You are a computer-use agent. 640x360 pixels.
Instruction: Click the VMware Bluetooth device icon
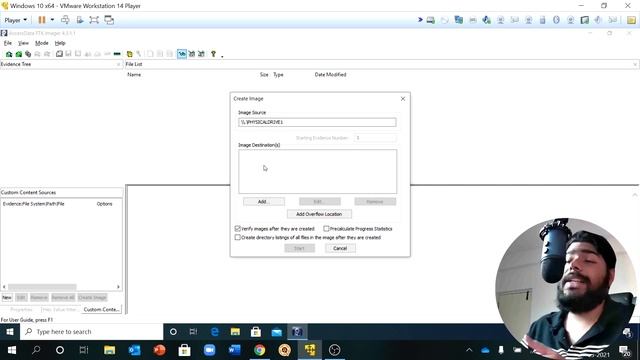(x=556, y=20)
